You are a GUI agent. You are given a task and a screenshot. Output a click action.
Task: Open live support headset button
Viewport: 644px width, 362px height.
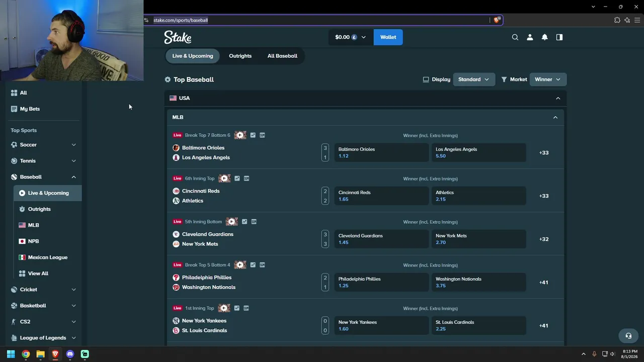pyautogui.click(x=628, y=336)
